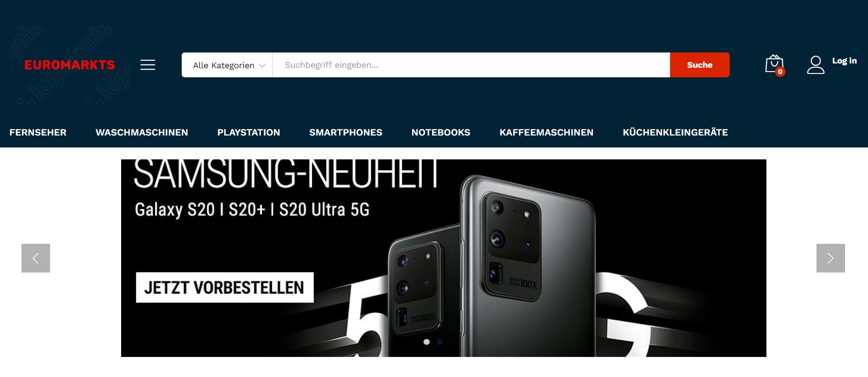Click the user account icon
The height and width of the screenshot is (377, 868).
[816, 65]
